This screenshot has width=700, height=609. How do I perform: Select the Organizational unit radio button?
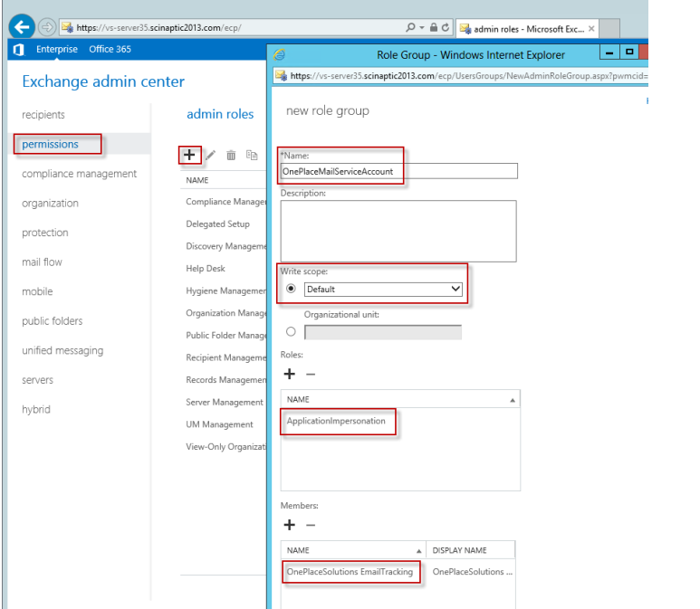291,332
